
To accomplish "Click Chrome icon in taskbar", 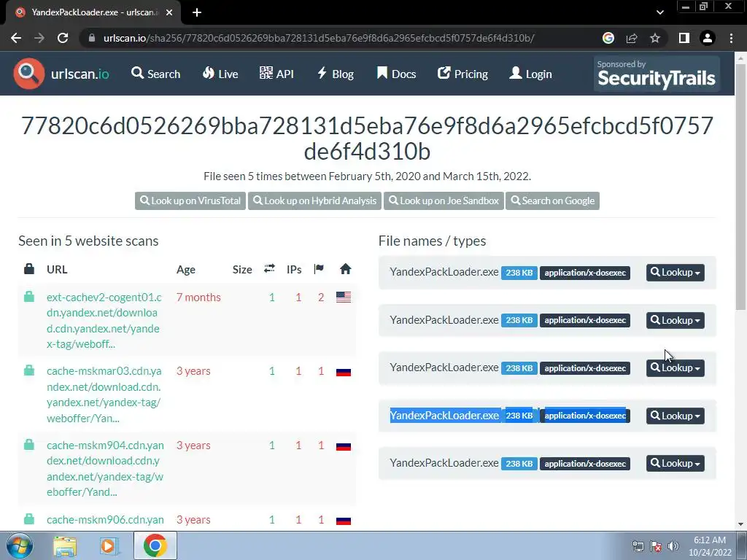I will (155, 545).
